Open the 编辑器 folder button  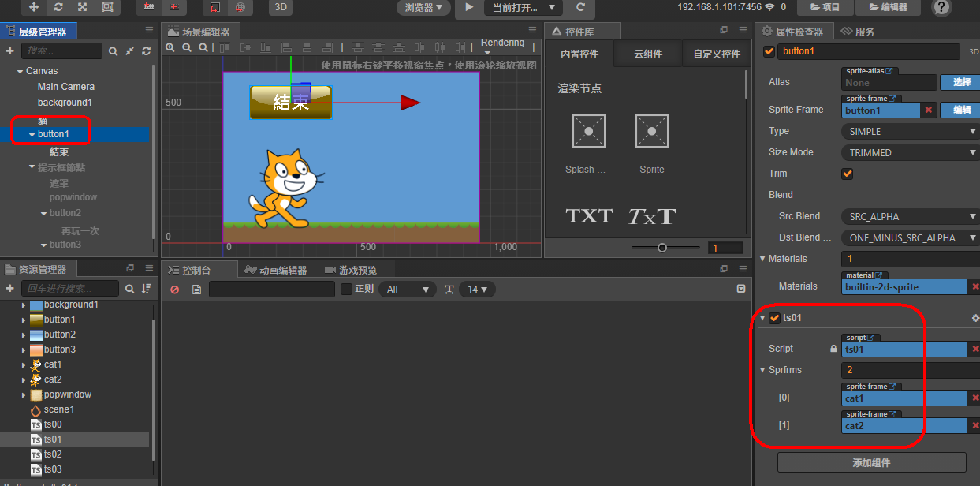tap(888, 7)
